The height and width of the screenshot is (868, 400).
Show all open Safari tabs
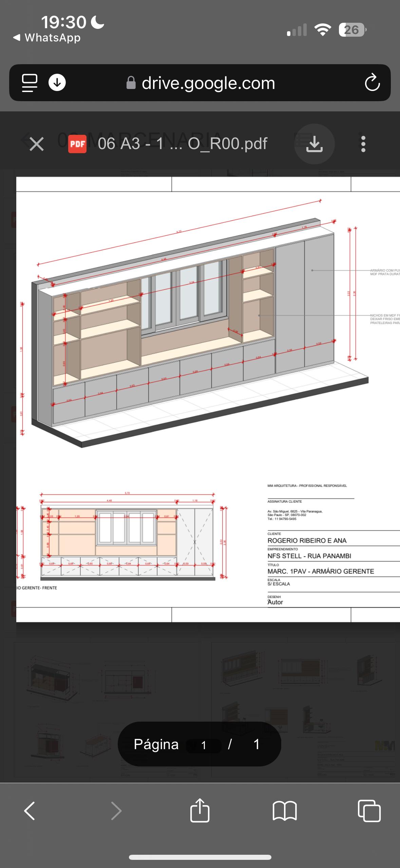click(x=369, y=811)
